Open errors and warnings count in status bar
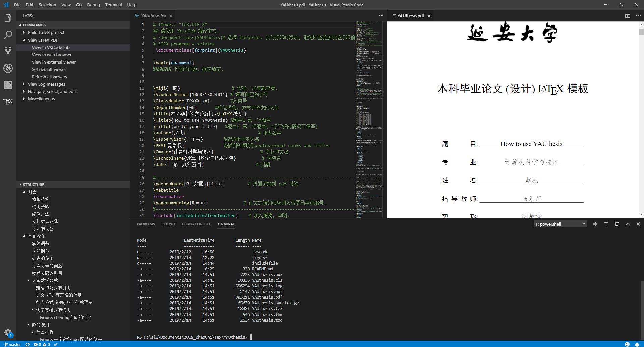This screenshot has width=644, height=347. pos(42,344)
